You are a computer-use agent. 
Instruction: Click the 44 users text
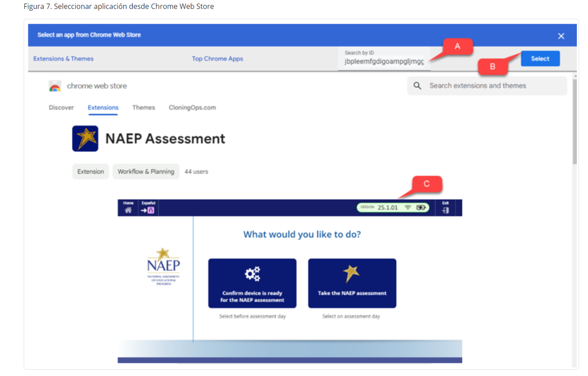pyautogui.click(x=197, y=171)
